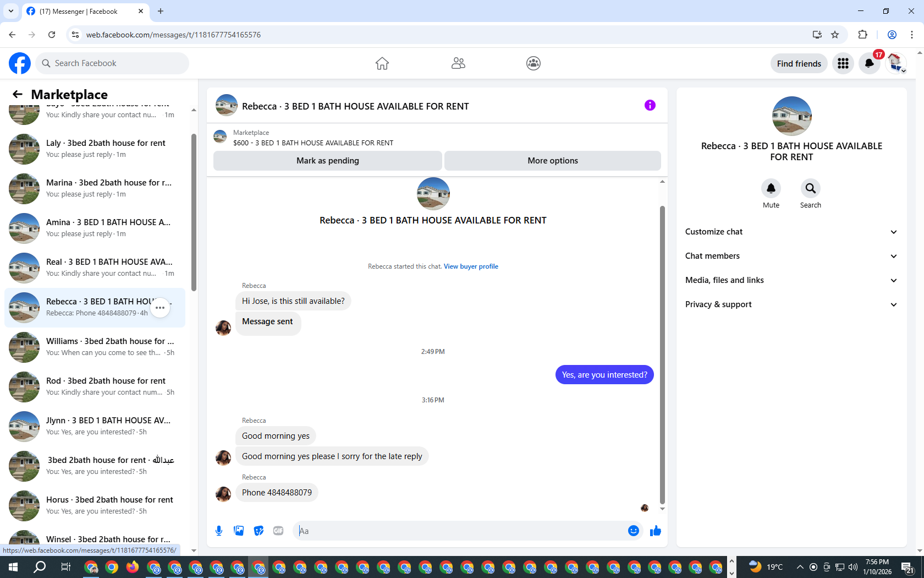The image size is (924, 578).
Task: Open the Laly 3bed 2bath conversation
Action: coord(95,149)
